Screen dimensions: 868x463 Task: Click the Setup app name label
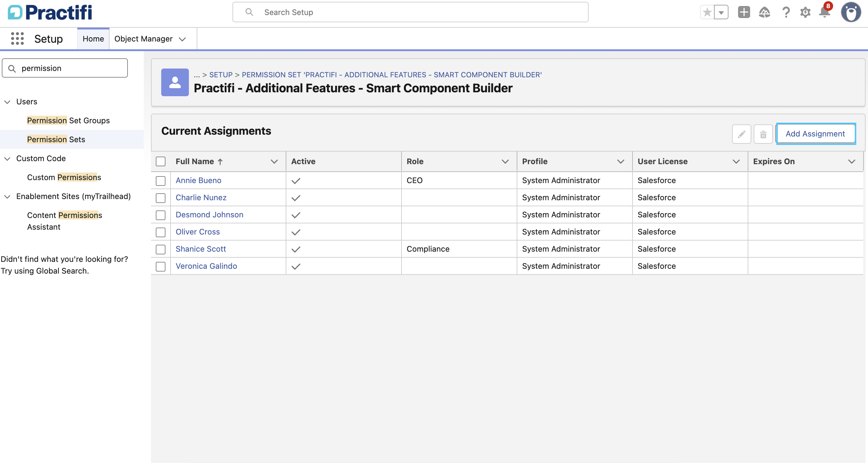click(48, 39)
